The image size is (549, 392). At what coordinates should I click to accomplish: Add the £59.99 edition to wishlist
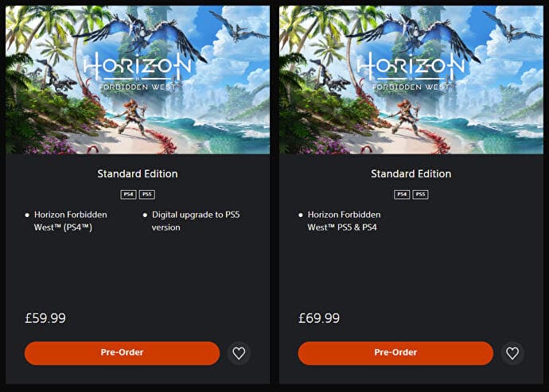239,353
